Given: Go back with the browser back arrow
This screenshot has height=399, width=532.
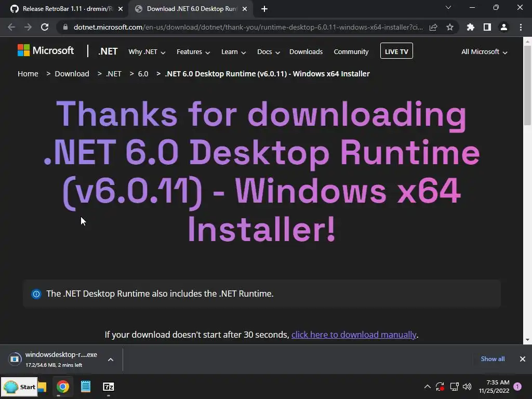Looking at the screenshot, I should (x=11, y=27).
